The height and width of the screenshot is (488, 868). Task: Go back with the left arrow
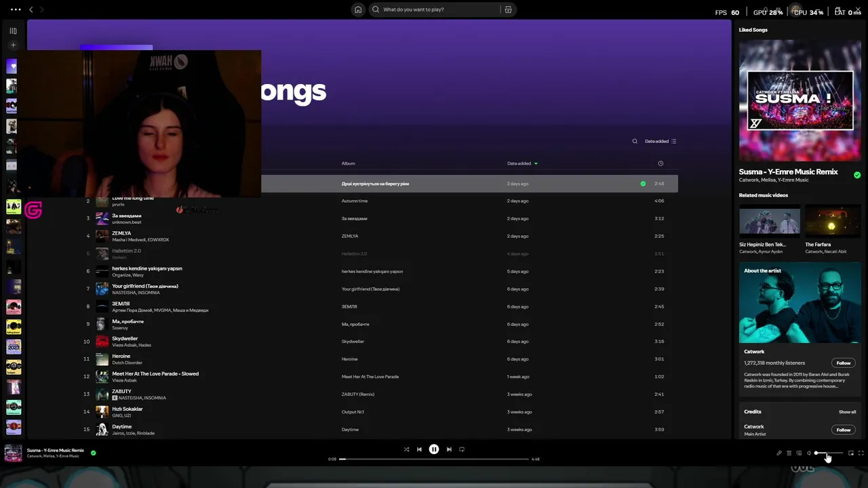pyautogui.click(x=31, y=9)
